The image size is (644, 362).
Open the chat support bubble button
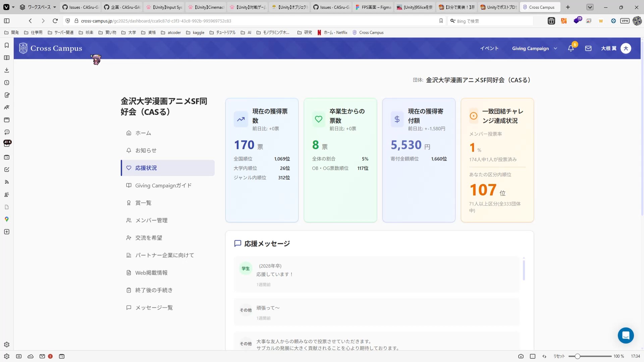click(626, 335)
